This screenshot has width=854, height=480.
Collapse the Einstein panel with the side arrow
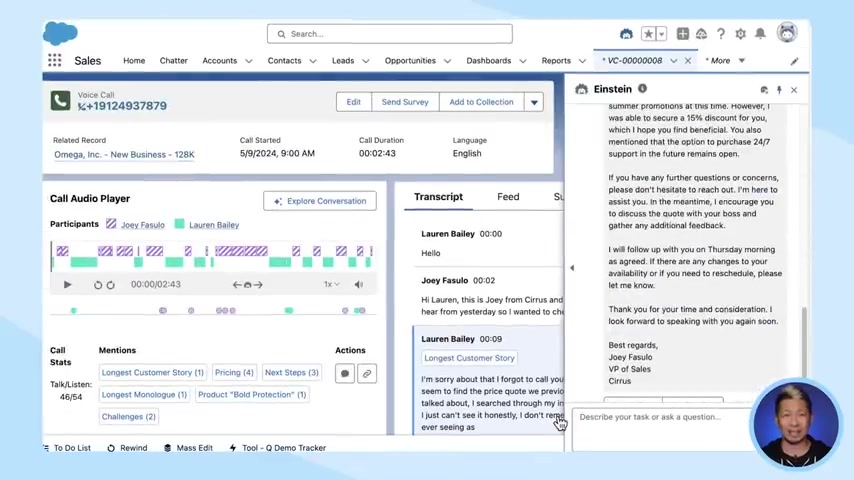(572, 268)
